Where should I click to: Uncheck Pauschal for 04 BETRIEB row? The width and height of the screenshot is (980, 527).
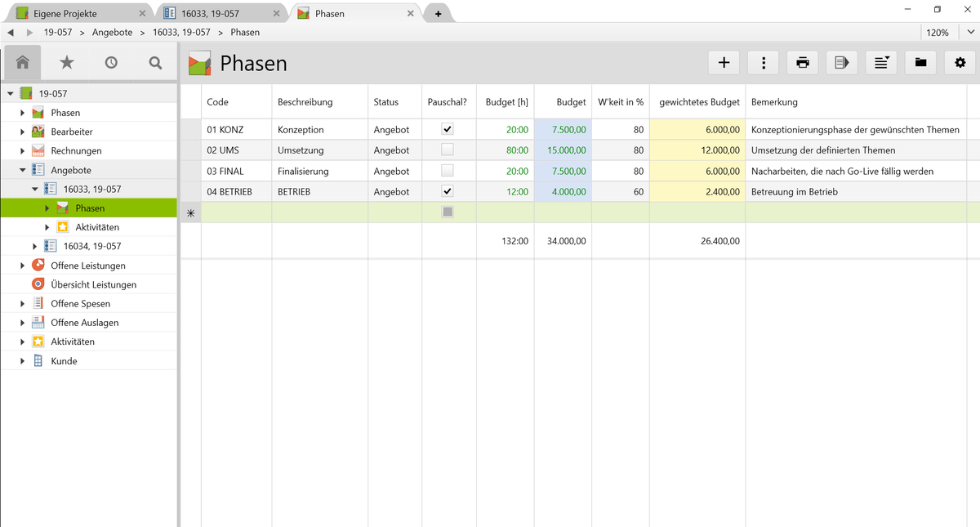pos(447,191)
